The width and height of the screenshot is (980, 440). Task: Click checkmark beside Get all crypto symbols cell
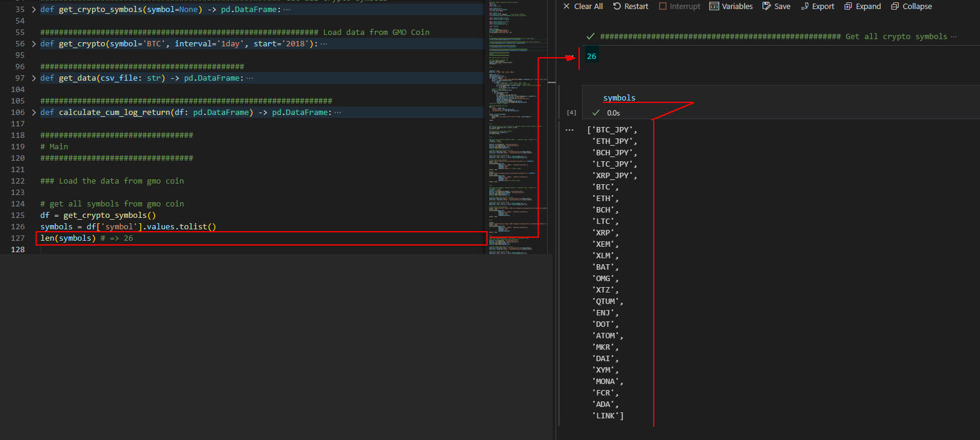pyautogui.click(x=591, y=37)
